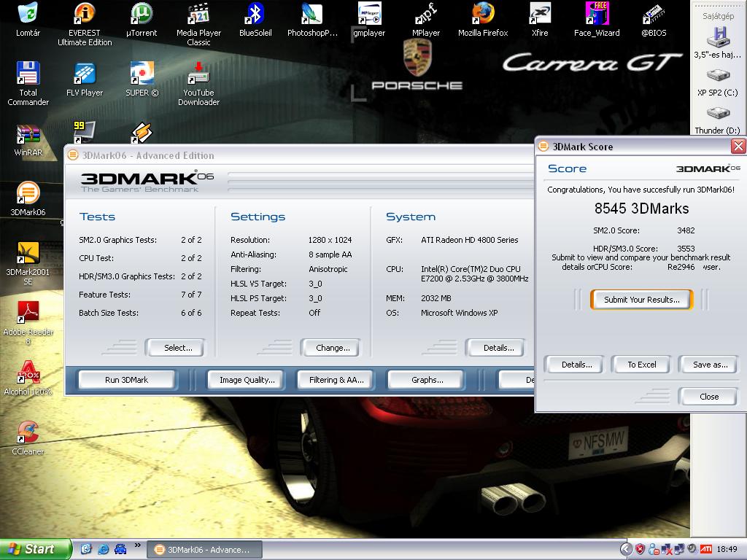The image size is (747, 560).
Task: Click the red security shield tray icon
Action: 640,549
